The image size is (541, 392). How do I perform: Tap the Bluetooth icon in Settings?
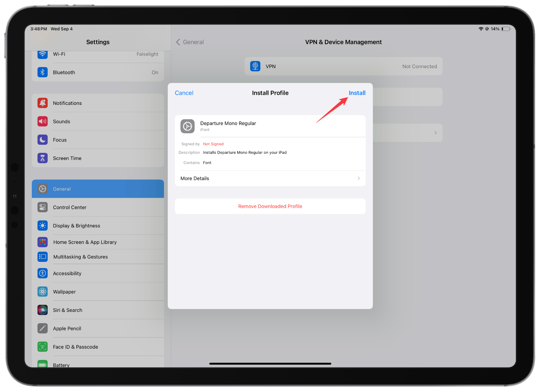(43, 72)
